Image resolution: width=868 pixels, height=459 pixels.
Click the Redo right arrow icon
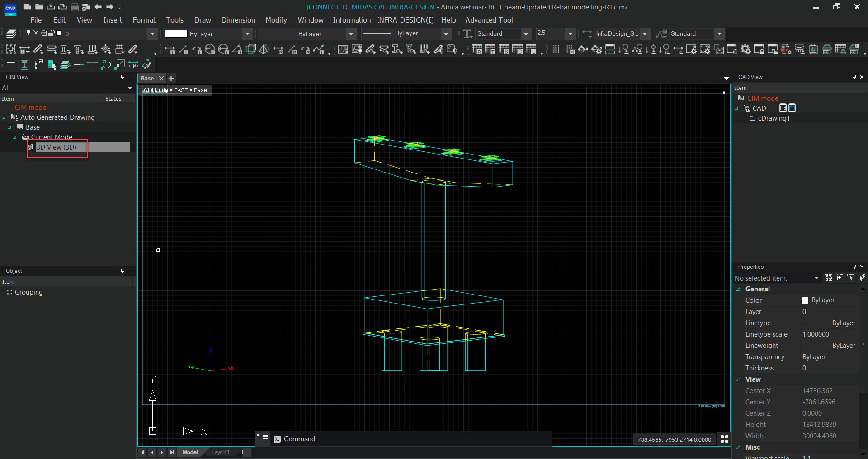[x=110, y=7]
